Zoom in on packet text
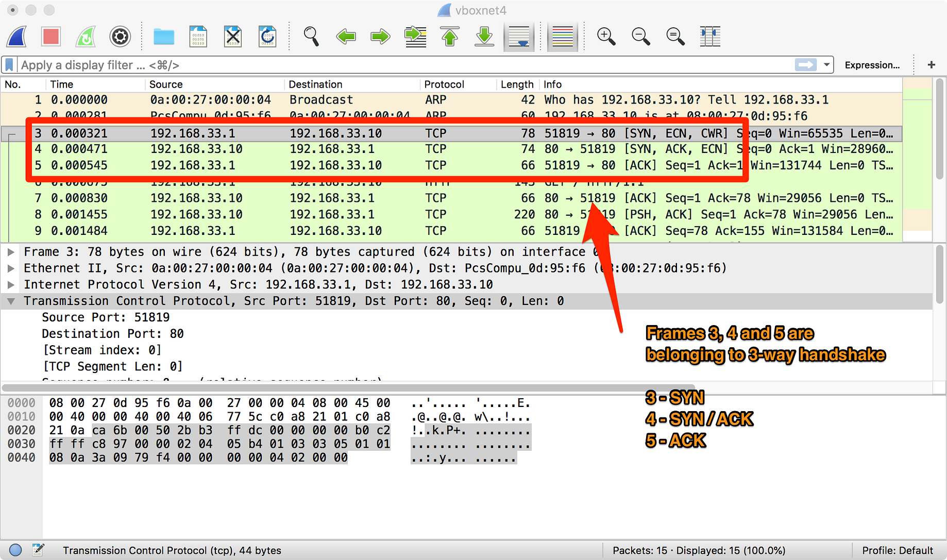Viewport: 947px width, 560px height. point(606,37)
